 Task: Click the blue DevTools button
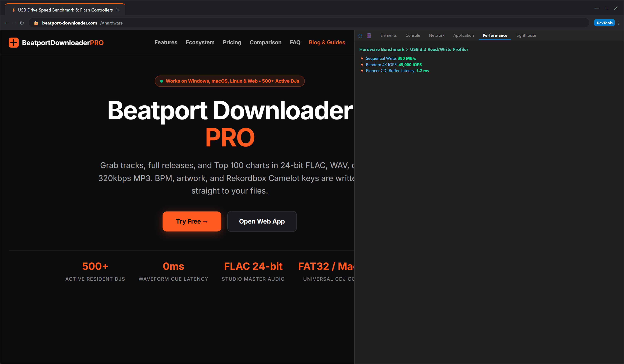coord(604,23)
